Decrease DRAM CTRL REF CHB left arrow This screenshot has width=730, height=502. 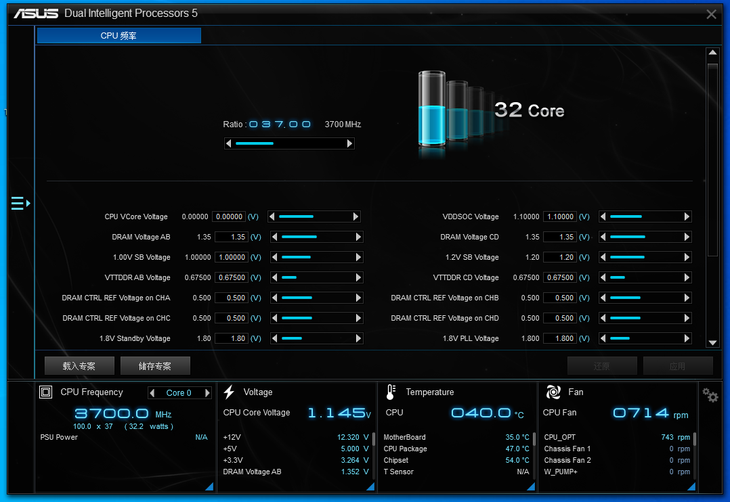[603, 298]
